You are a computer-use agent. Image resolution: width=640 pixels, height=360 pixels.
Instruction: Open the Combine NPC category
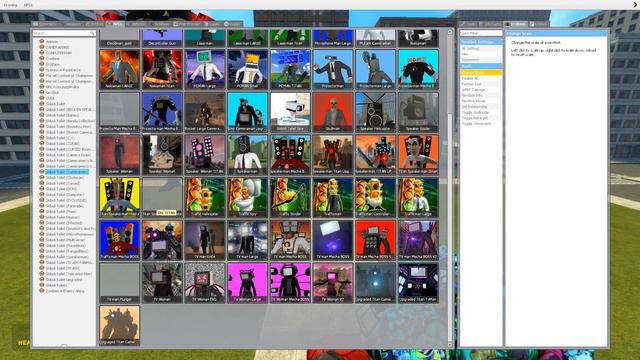pos(53,59)
